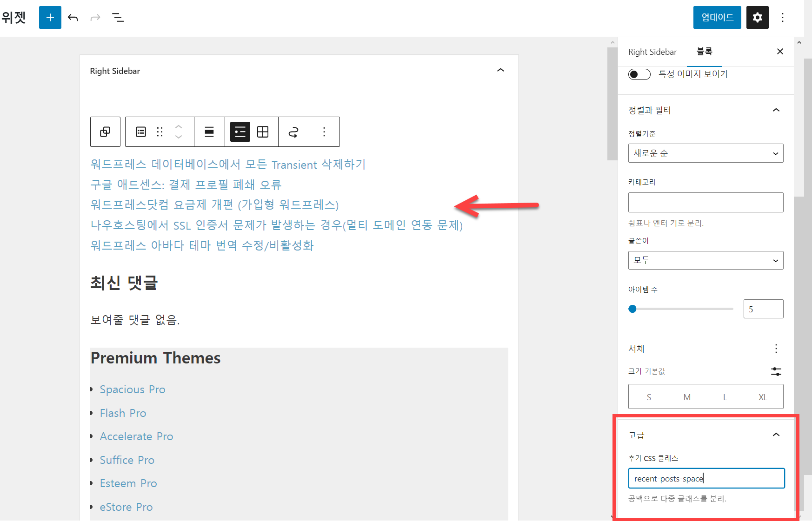Screen dimensions: 812x521
Task: Open more block options (three dots)
Action: click(324, 132)
